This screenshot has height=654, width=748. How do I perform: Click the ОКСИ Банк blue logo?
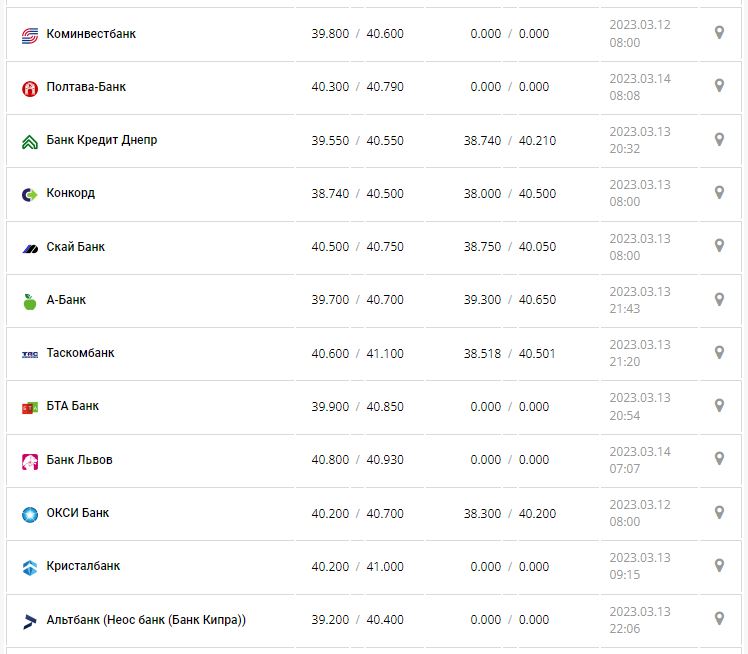pyautogui.click(x=30, y=514)
